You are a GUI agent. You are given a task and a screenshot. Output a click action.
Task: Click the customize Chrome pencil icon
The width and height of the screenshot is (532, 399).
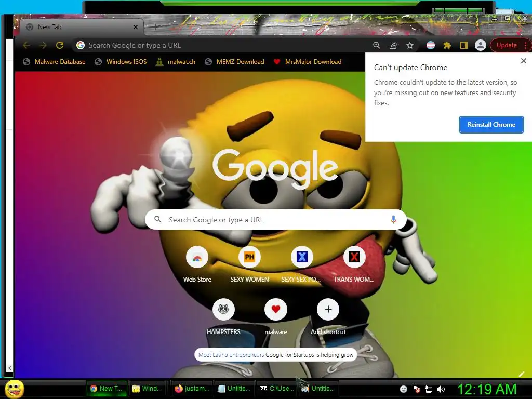pos(522,374)
